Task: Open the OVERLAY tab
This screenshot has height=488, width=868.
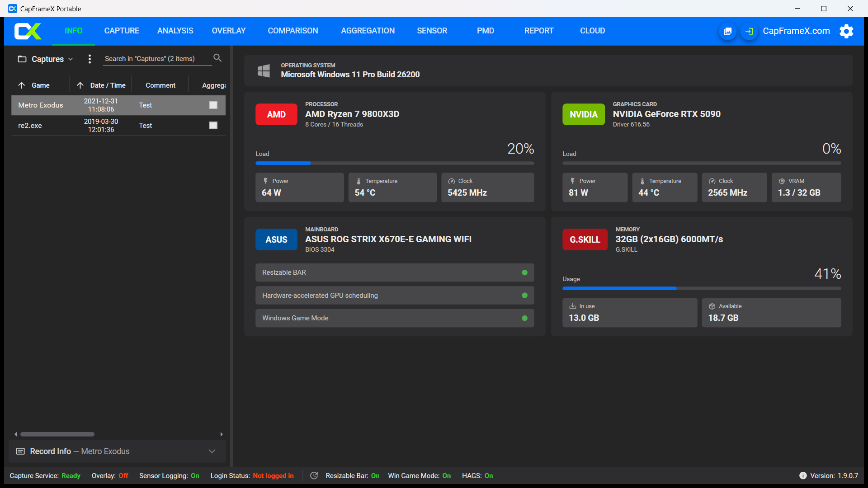Action: [x=229, y=31]
